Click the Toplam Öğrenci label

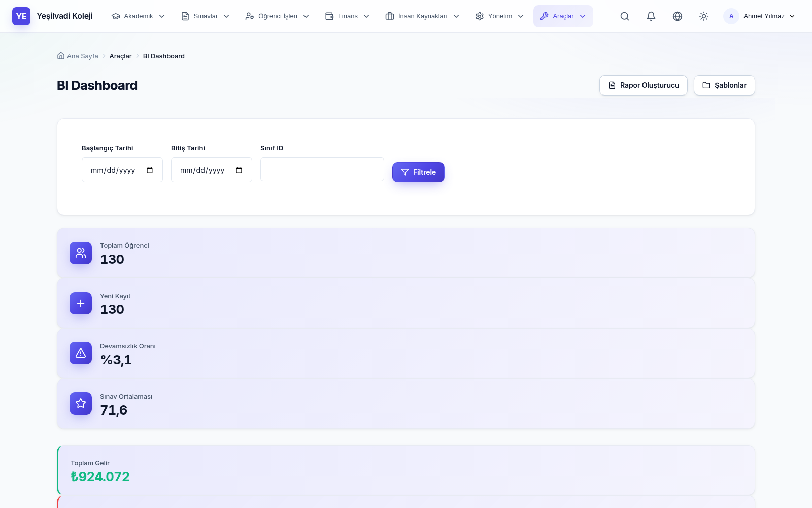tap(124, 246)
